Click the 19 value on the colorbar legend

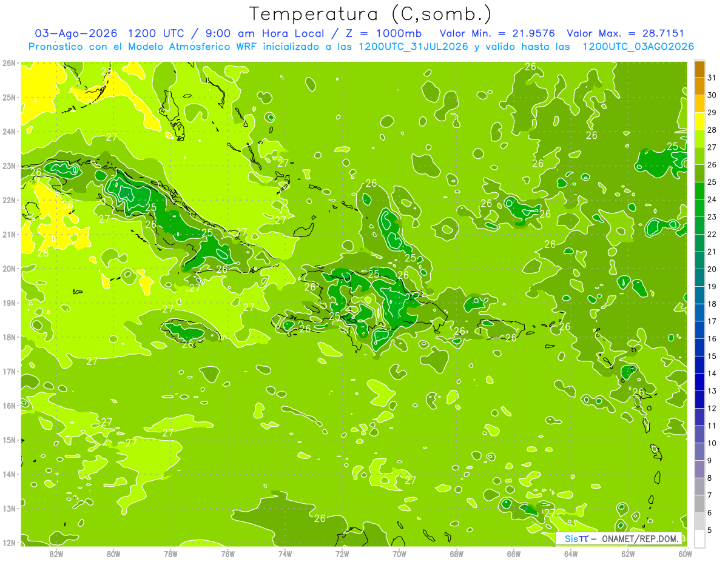coord(712,286)
